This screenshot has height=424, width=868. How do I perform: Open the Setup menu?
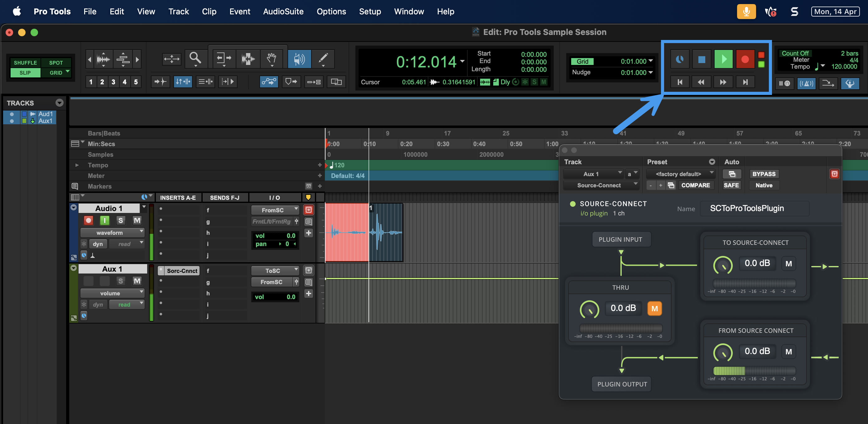(x=370, y=12)
